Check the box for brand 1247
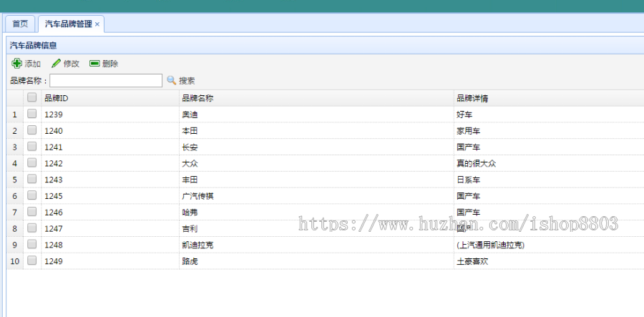The width and height of the screenshot is (644, 317). click(x=31, y=228)
